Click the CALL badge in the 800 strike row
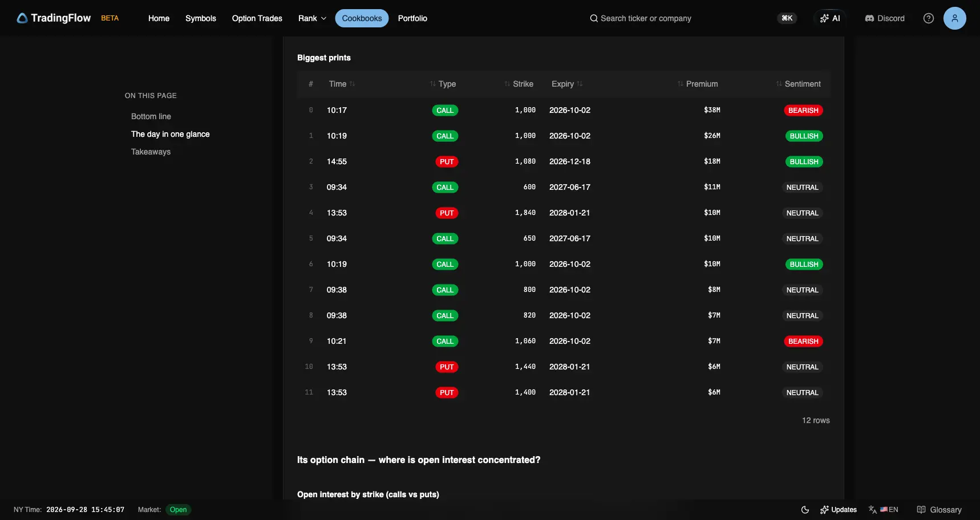 click(445, 290)
